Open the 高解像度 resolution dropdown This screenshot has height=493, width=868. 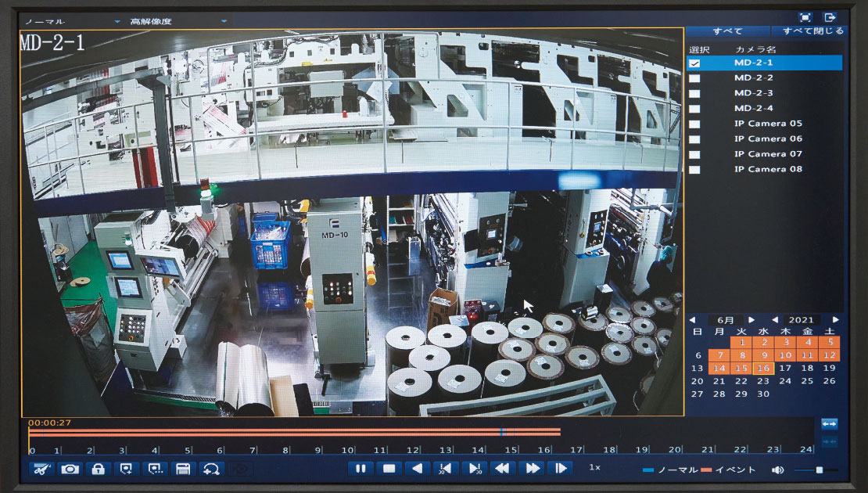(178, 22)
